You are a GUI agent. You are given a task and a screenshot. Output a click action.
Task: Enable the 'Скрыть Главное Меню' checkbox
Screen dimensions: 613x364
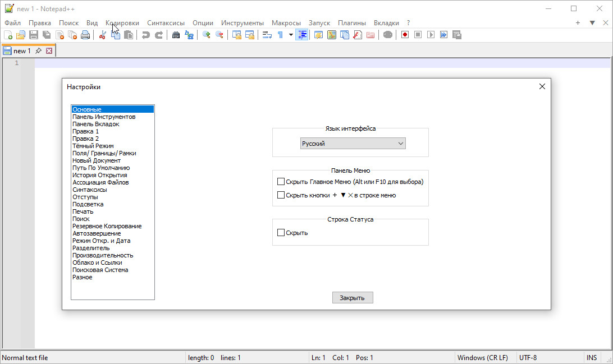(x=281, y=182)
